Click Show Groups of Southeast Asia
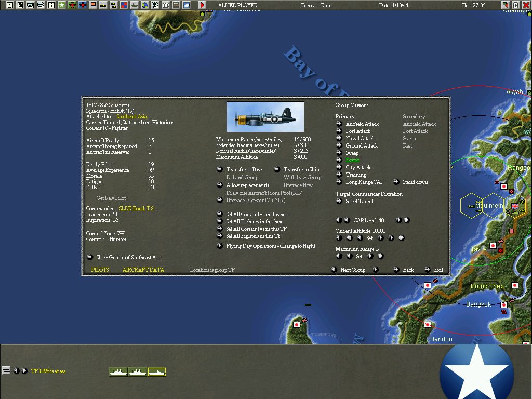This screenshot has height=399, width=532. pyautogui.click(x=89, y=257)
